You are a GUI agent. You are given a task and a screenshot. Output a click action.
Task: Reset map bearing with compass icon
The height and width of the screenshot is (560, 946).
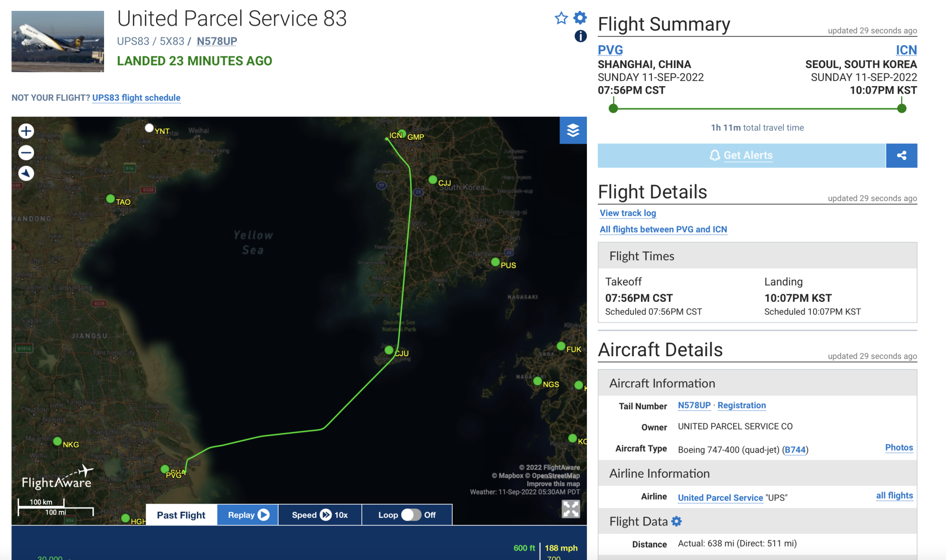26,174
